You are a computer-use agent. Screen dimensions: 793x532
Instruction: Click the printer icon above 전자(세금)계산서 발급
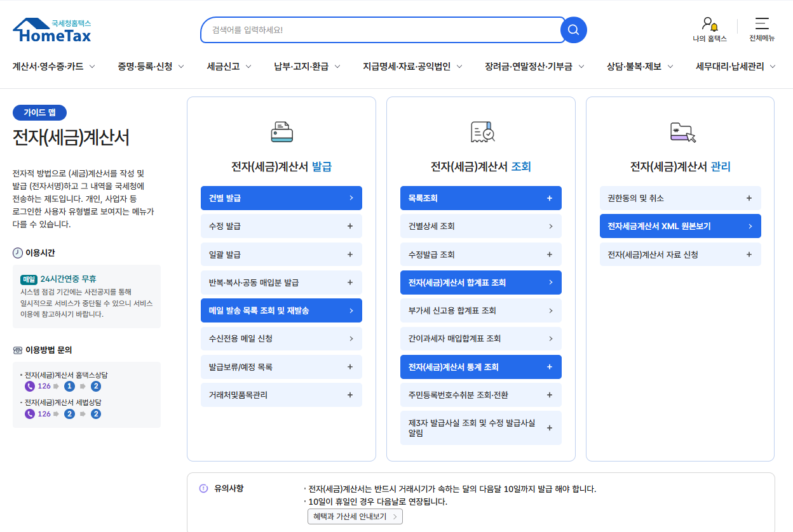(281, 131)
